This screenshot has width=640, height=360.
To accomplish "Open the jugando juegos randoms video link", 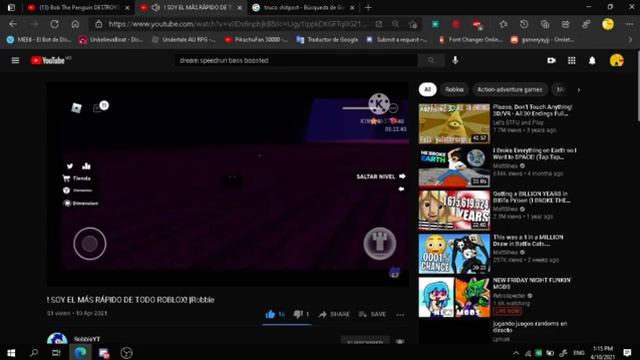I will pyautogui.click(x=530, y=327).
